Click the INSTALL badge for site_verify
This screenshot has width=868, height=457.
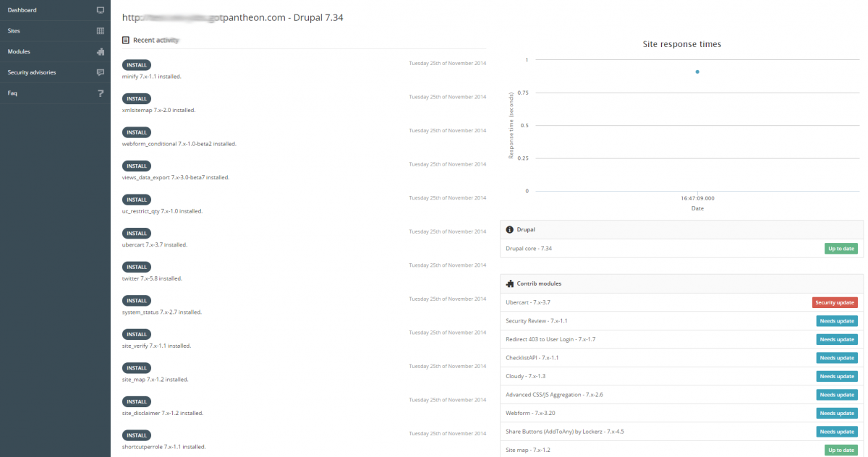click(x=137, y=334)
